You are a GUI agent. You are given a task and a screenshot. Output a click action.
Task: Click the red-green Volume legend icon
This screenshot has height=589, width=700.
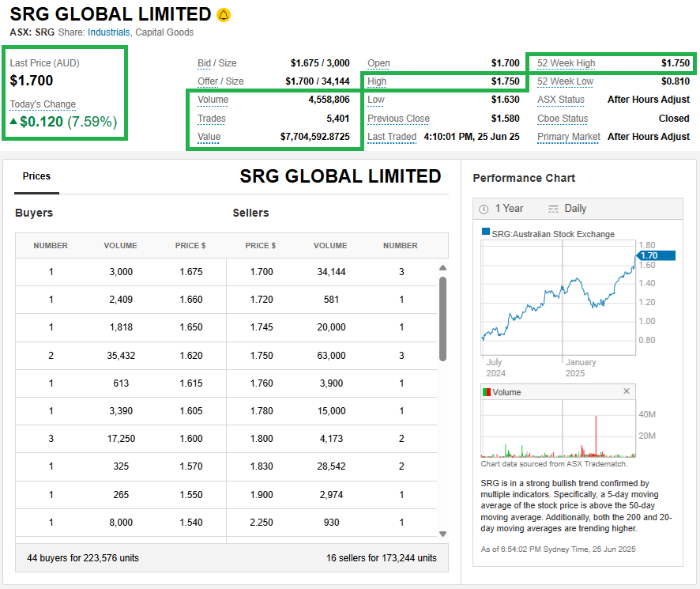point(487,392)
